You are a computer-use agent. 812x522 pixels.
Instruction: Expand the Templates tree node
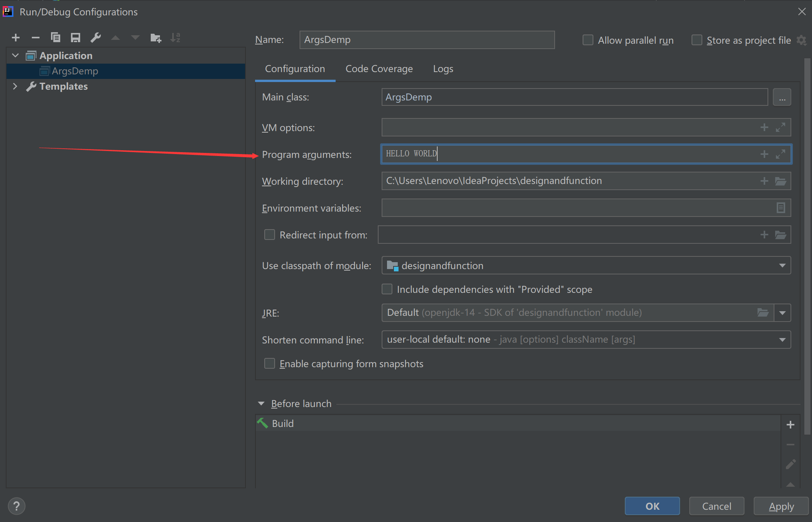click(x=15, y=86)
